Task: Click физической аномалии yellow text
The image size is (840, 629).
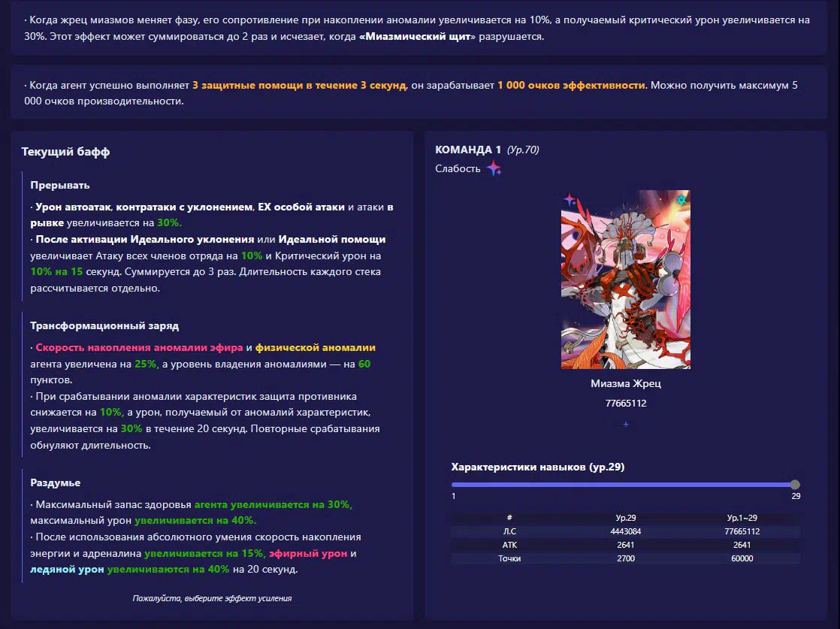Action: pos(315,347)
